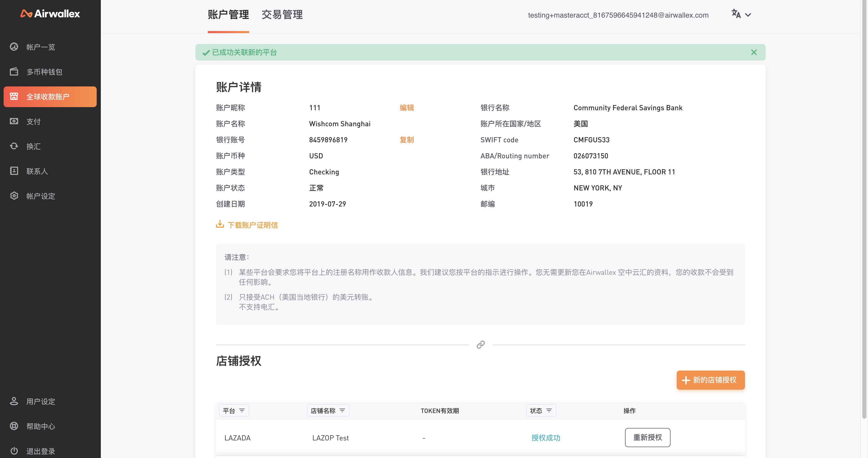Screen dimensions: 868x458
Task: Click account name Wishcom Shanghai
Action: coord(340,124)
